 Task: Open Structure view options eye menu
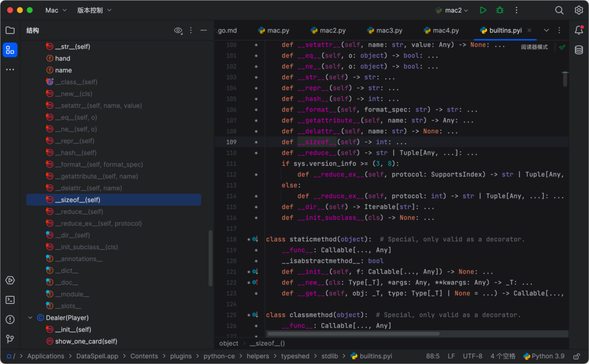[x=178, y=30]
